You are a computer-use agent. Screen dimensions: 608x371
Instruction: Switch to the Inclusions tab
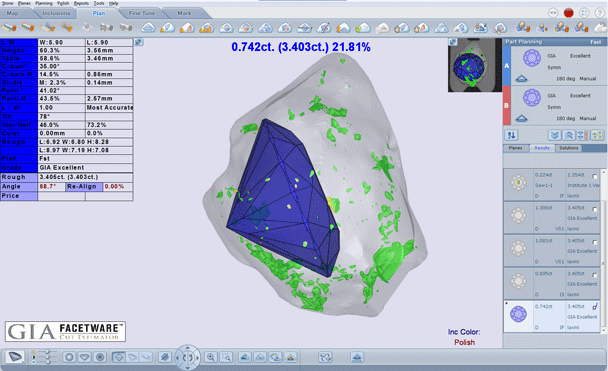coord(56,13)
